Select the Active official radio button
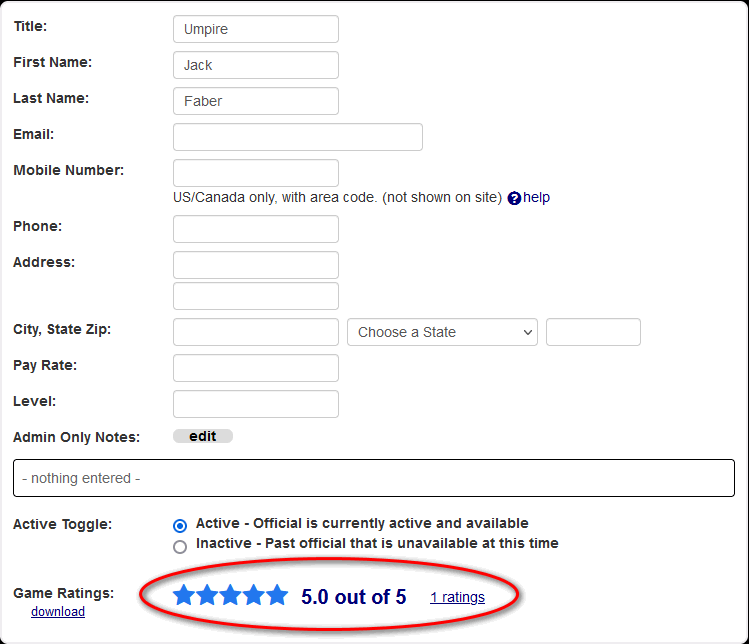The image size is (749, 644). (180, 525)
